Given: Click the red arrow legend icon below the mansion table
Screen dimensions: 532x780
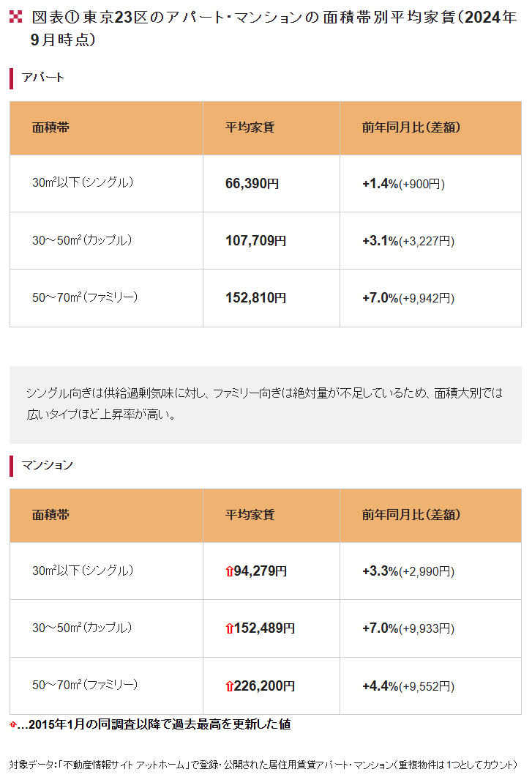Looking at the screenshot, I should point(13,725).
